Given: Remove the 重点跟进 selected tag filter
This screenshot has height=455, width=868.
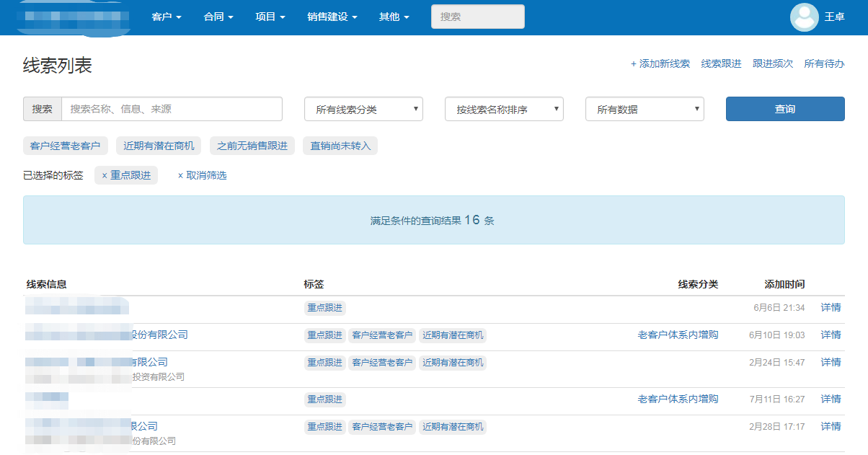Looking at the screenshot, I should 126,175.
